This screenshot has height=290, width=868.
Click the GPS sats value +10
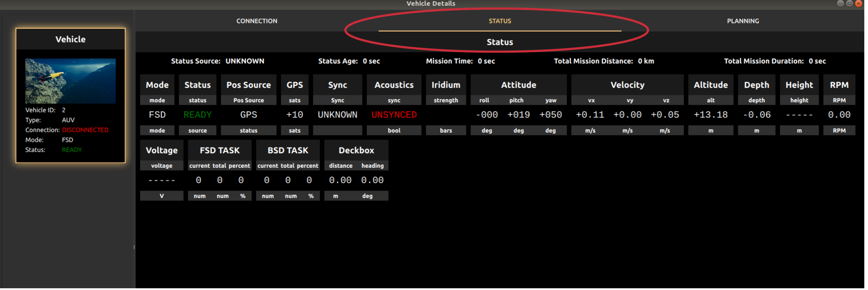pos(295,115)
